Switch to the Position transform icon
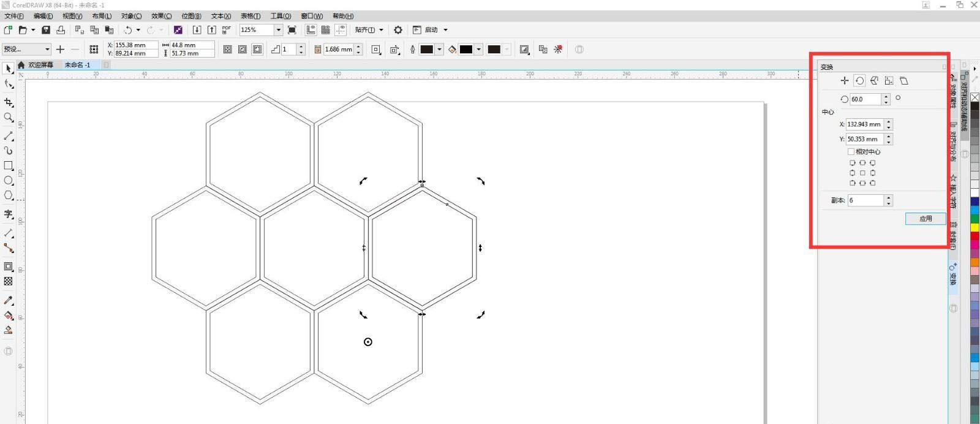980x424 pixels. coord(845,81)
